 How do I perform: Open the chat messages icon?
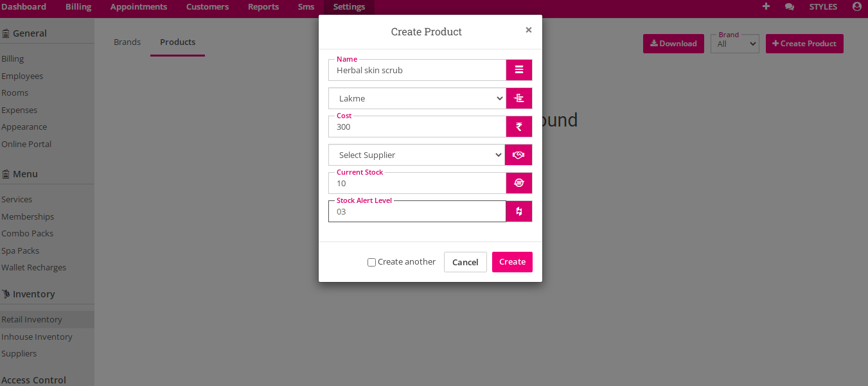coord(790,6)
